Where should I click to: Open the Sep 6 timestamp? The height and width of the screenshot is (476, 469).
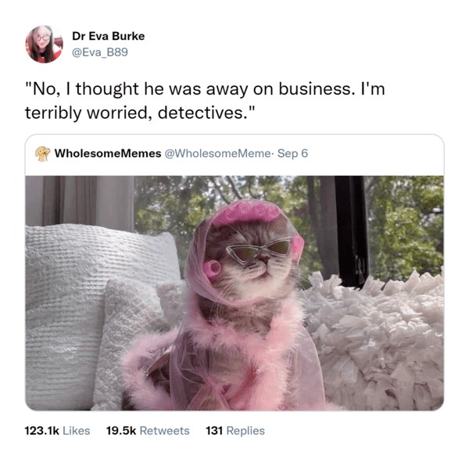(x=292, y=153)
